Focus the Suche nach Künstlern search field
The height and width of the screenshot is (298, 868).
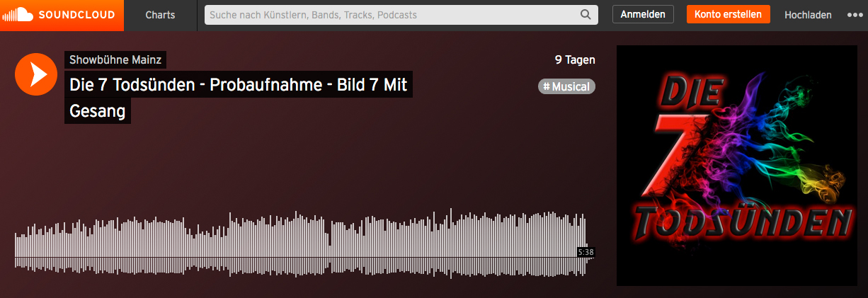click(x=401, y=14)
